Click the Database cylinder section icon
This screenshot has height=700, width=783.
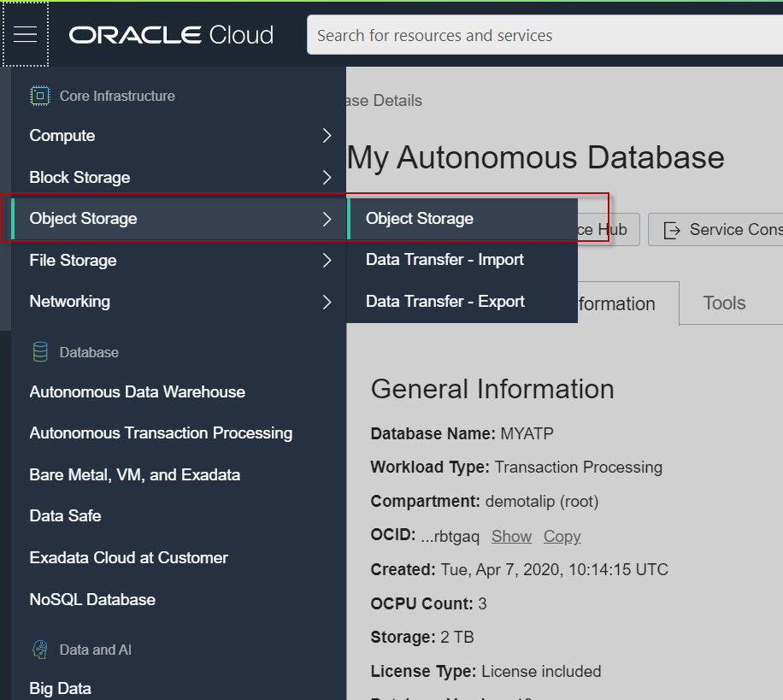(x=38, y=351)
